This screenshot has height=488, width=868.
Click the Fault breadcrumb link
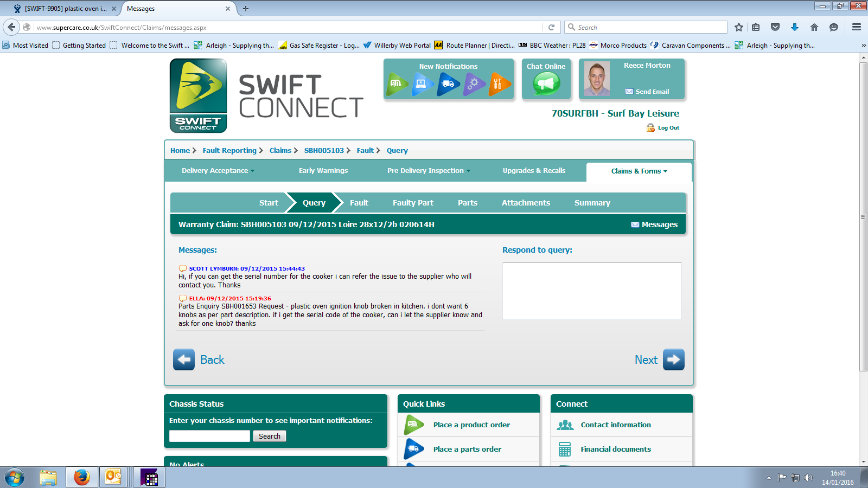point(365,151)
